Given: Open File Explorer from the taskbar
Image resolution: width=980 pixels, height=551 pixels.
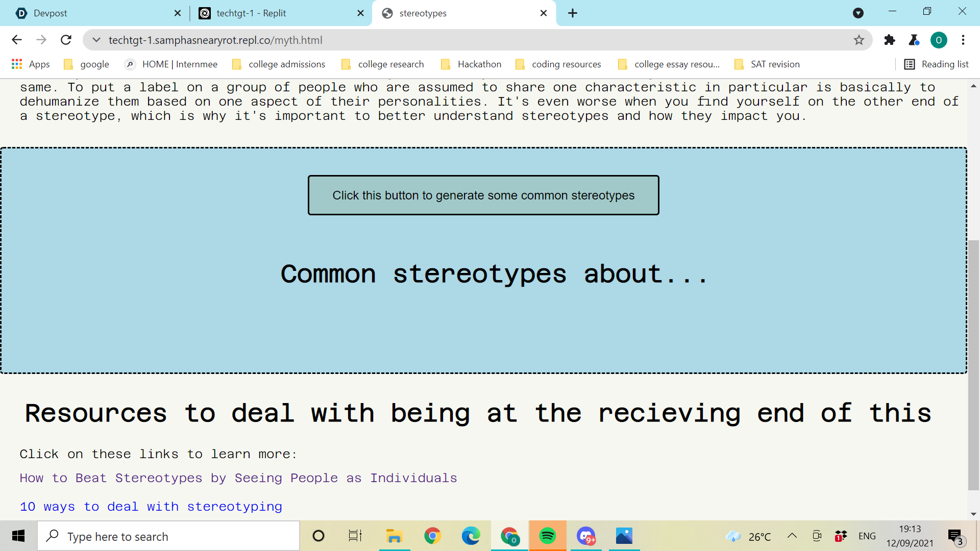Looking at the screenshot, I should coord(394,536).
